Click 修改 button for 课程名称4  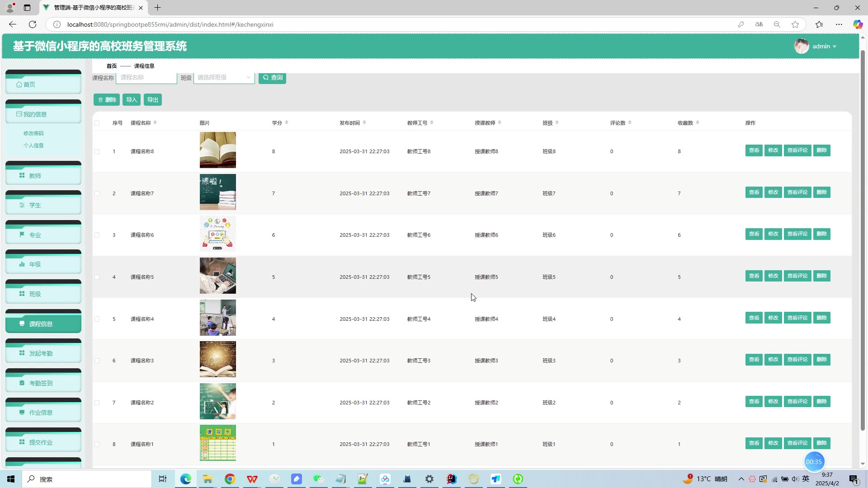(x=773, y=318)
